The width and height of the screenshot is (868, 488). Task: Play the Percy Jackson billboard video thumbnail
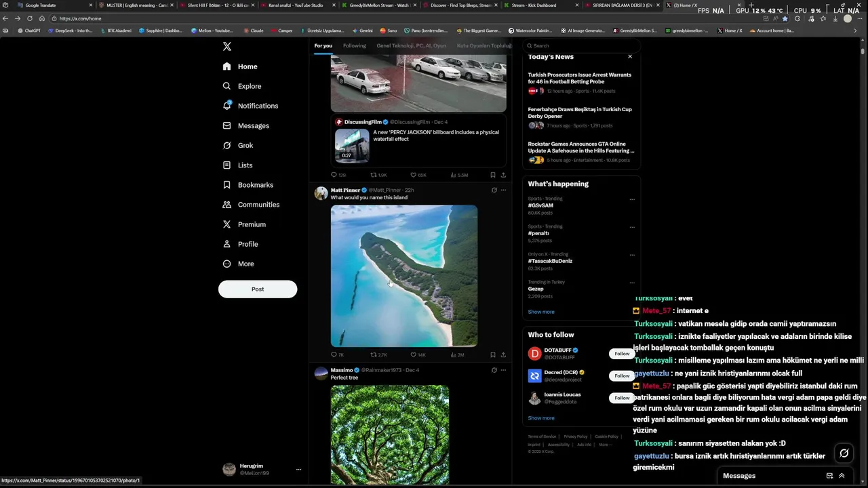click(352, 145)
